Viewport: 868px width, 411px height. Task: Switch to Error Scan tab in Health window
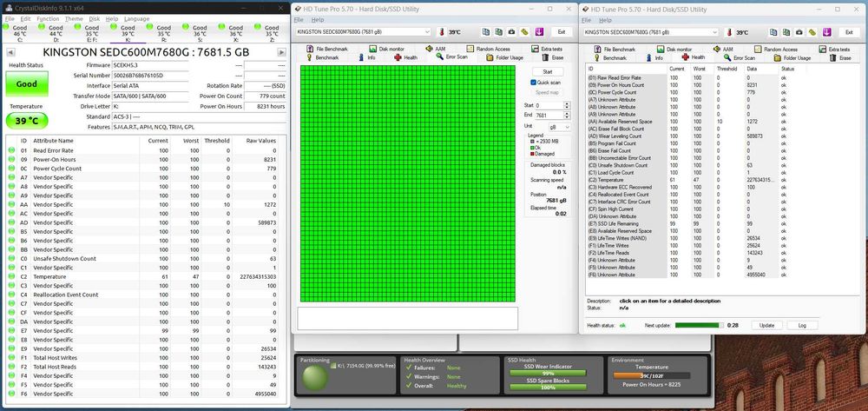click(x=739, y=57)
